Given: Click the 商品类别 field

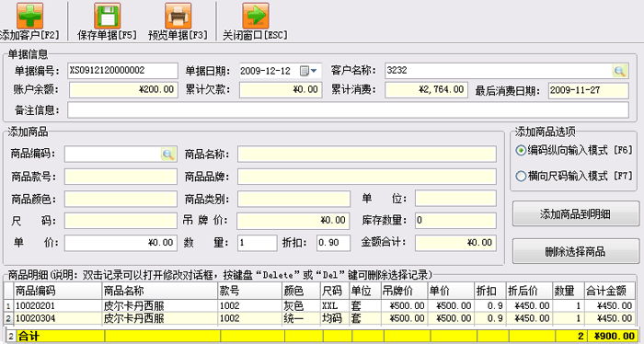Looking at the screenshot, I should pyautogui.click(x=293, y=199).
